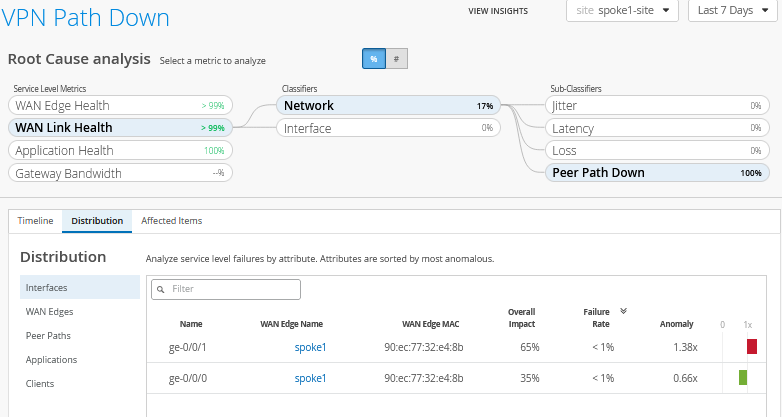The image size is (782, 417).
Task: Click the search magnifier icon in filter
Action: (x=160, y=289)
